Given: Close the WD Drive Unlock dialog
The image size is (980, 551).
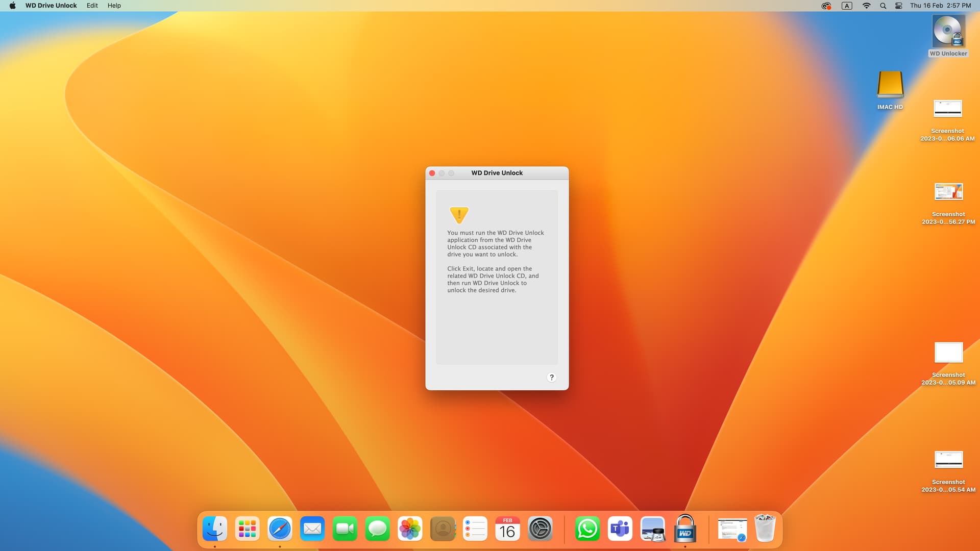Looking at the screenshot, I should tap(432, 173).
